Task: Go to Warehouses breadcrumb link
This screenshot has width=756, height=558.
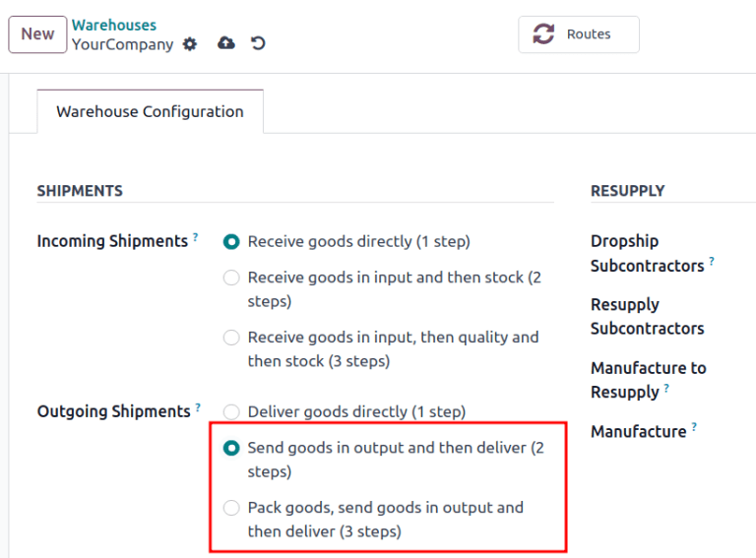Action: pyautogui.click(x=114, y=25)
